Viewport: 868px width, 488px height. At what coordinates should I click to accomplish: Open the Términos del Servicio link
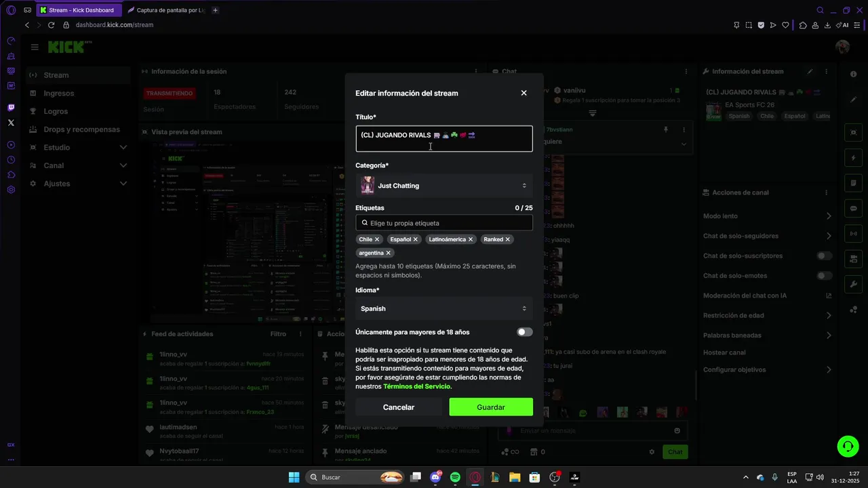click(x=416, y=386)
